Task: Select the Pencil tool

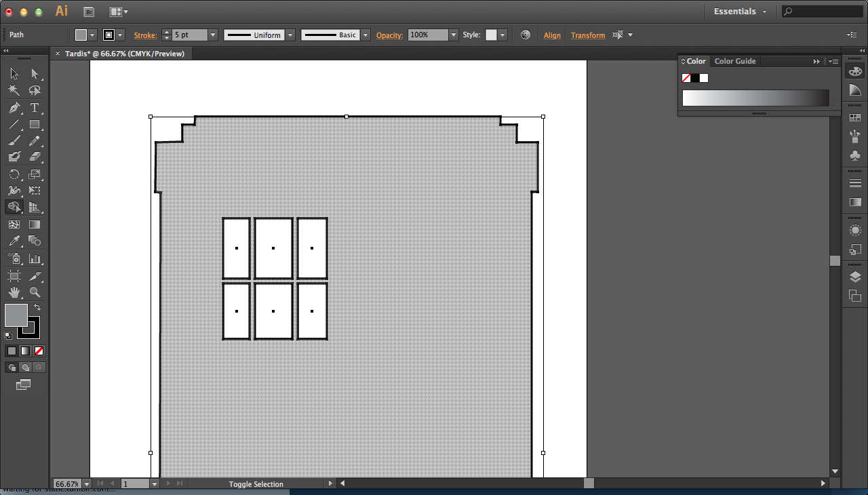Action: click(35, 141)
